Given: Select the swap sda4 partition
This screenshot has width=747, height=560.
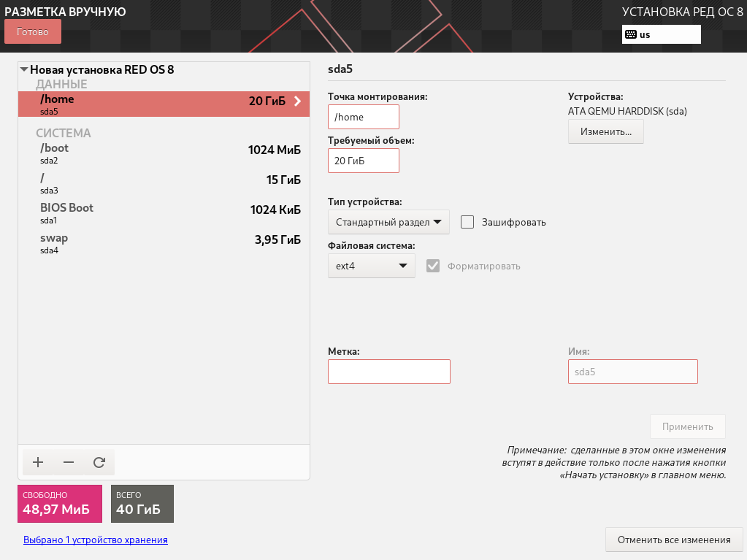Looking at the screenshot, I should pos(164,243).
